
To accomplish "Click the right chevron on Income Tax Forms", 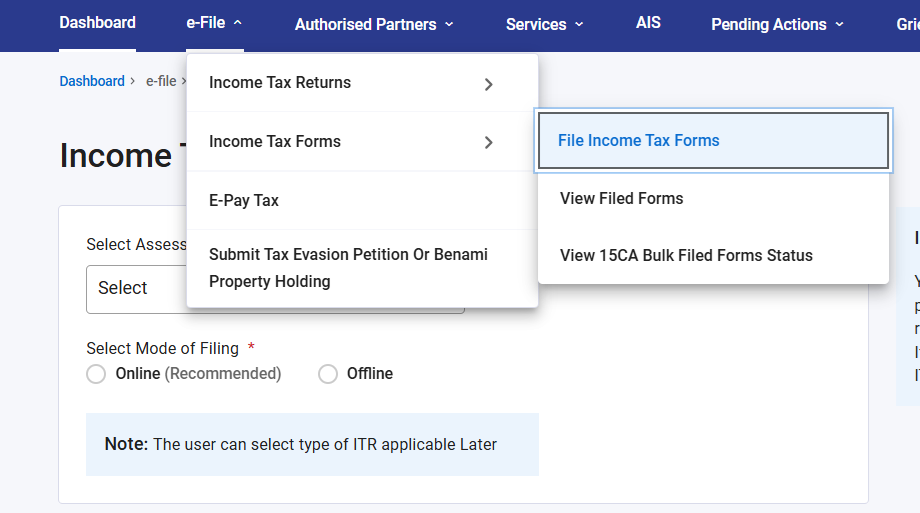I will point(488,142).
